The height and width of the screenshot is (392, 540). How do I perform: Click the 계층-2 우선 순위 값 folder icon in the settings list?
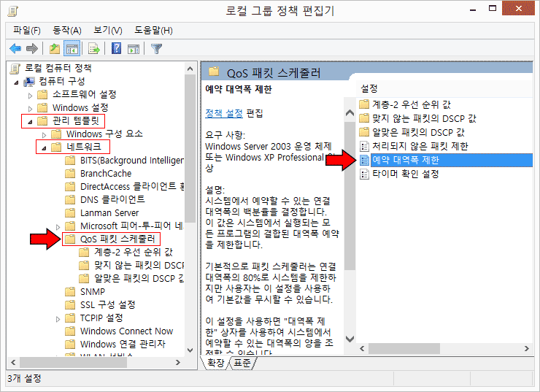(x=364, y=104)
